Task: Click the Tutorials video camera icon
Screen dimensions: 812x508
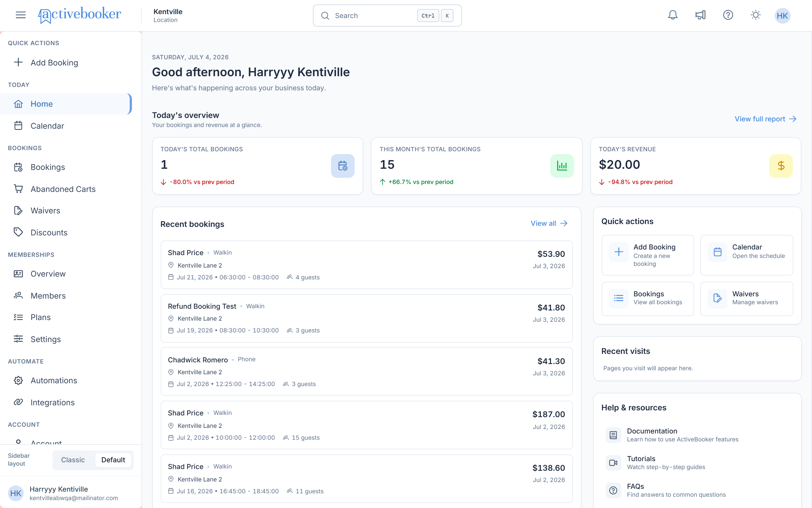Action: pos(613,463)
